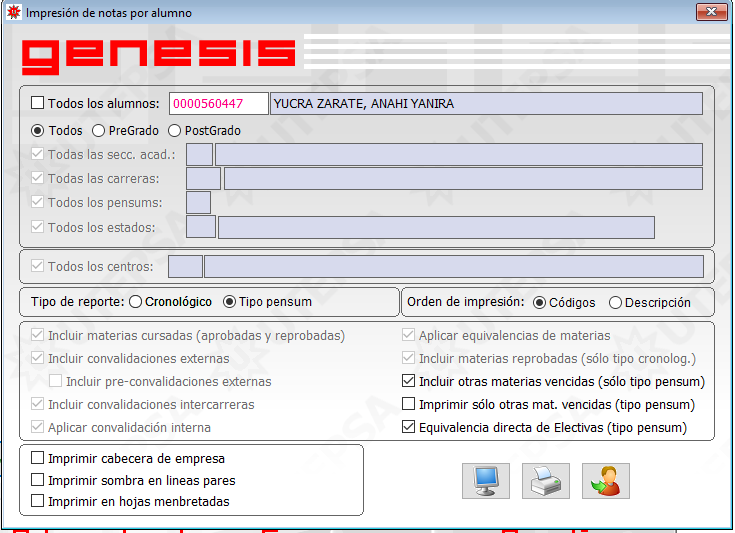The image size is (735, 533).
Task: Click the carreras code field
Action: pos(203,179)
